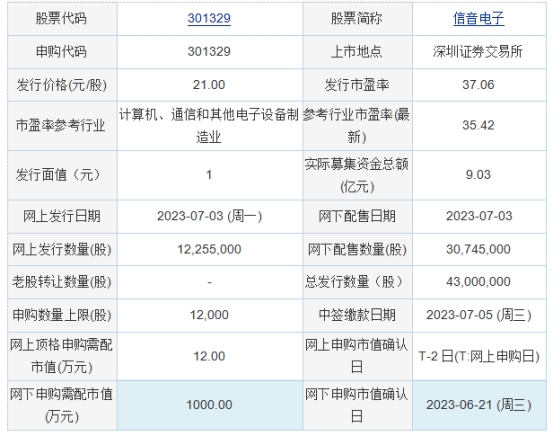Select the 发行市盈率 value 37.06
This screenshot has height=436, width=554.
[x=478, y=85]
